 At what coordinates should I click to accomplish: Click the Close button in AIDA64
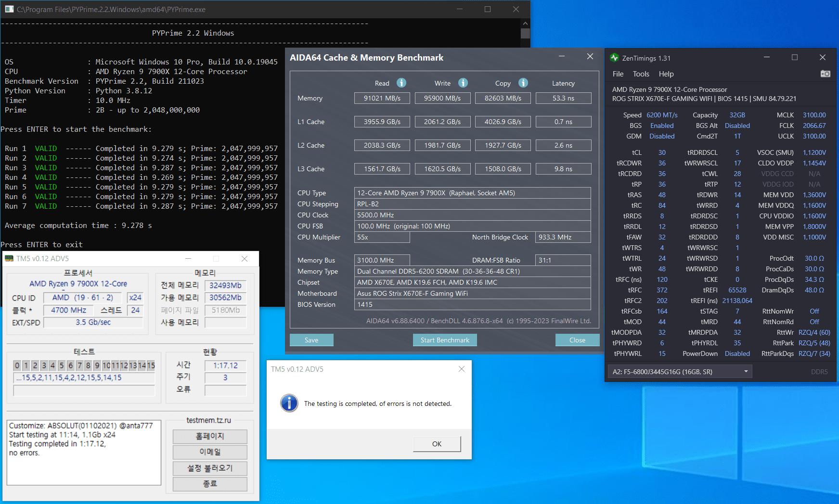point(577,340)
